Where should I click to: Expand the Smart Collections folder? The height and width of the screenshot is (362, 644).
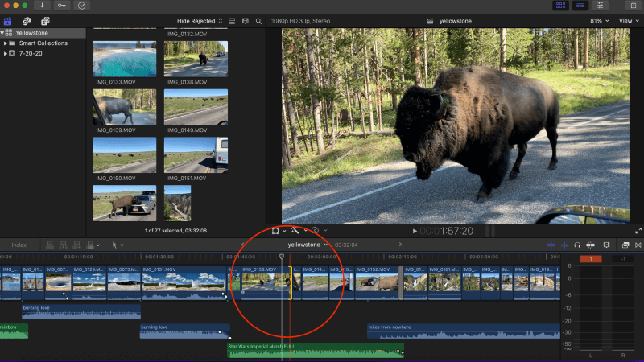click(x=6, y=43)
